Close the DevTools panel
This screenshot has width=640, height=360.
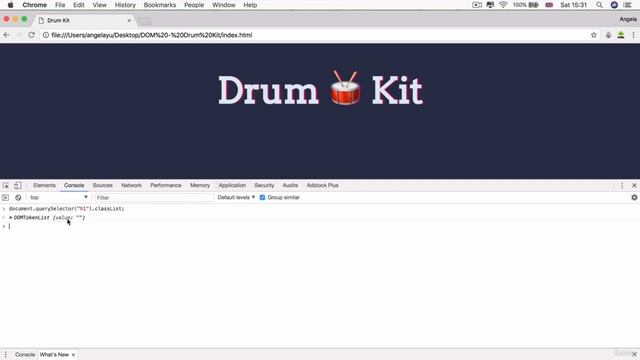click(x=634, y=186)
